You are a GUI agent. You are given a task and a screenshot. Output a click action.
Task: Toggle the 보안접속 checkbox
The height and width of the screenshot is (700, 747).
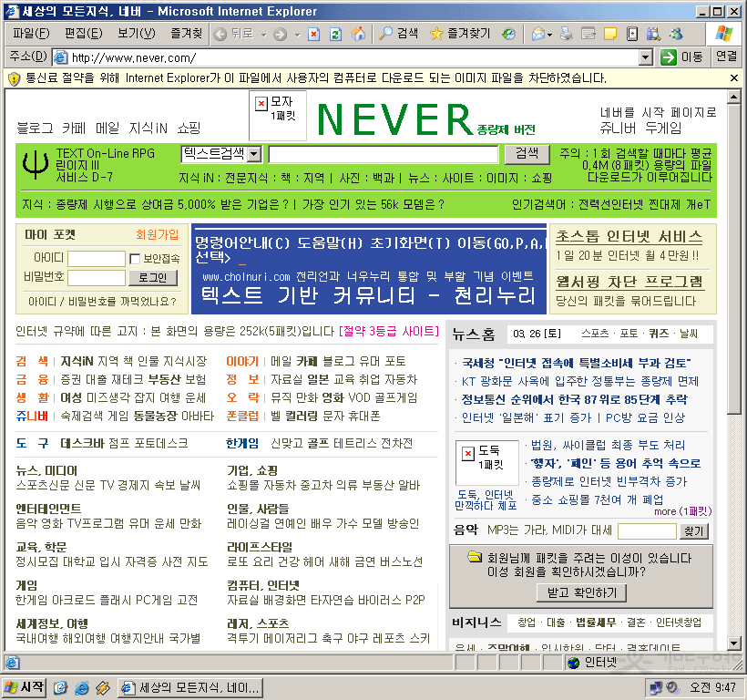(135, 259)
